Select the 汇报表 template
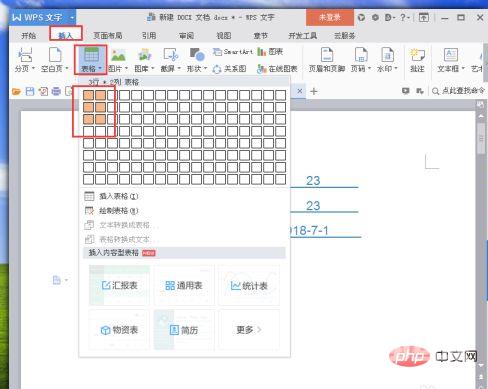The width and height of the screenshot is (488, 389). 119,285
